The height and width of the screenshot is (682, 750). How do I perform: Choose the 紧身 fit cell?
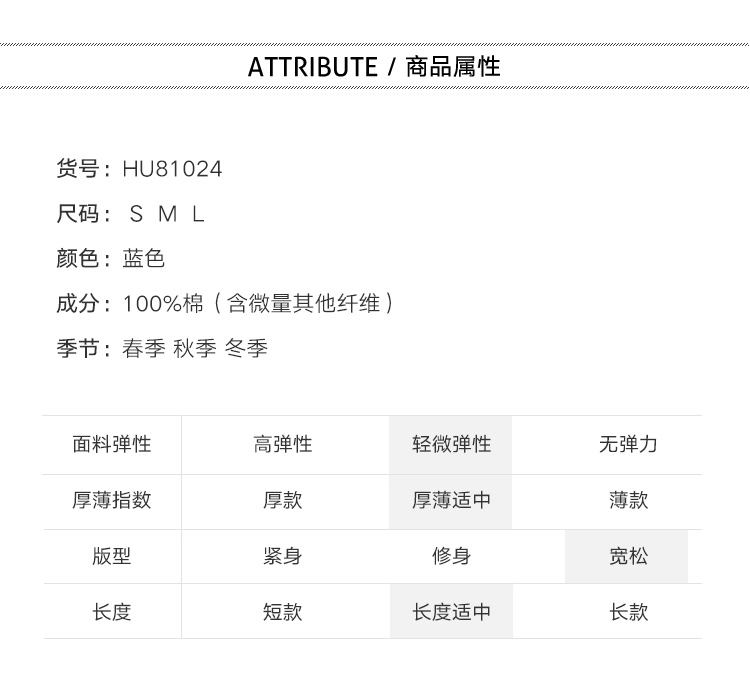283,557
